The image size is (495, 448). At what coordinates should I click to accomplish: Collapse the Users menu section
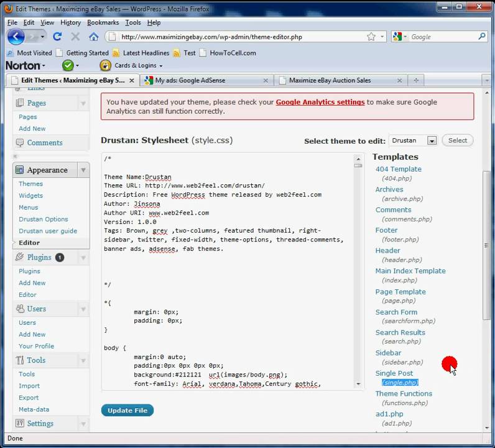(x=83, y=309)
